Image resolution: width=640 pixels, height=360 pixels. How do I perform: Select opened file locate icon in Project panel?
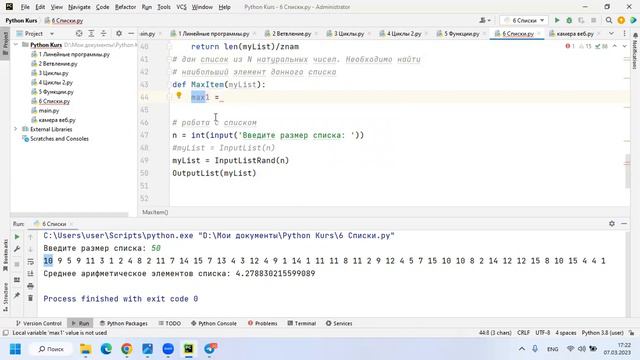[x=79, y=33]
